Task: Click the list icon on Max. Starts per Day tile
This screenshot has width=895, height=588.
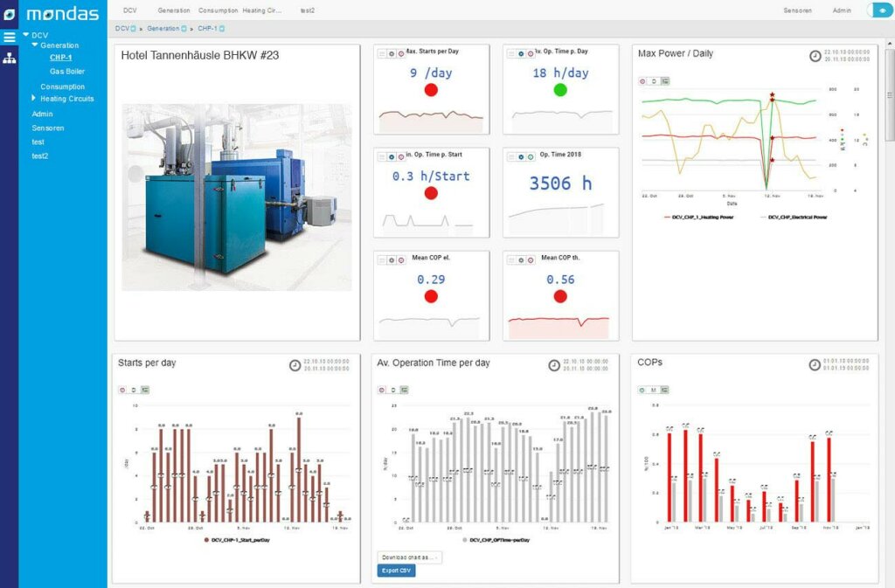Action: pos(383,53)
